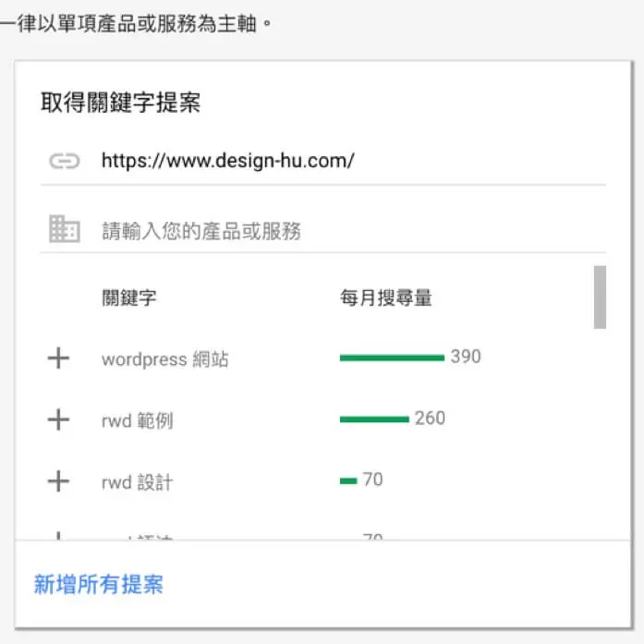Click the short green bar for 'rwd 設計'

pos(348,481)
